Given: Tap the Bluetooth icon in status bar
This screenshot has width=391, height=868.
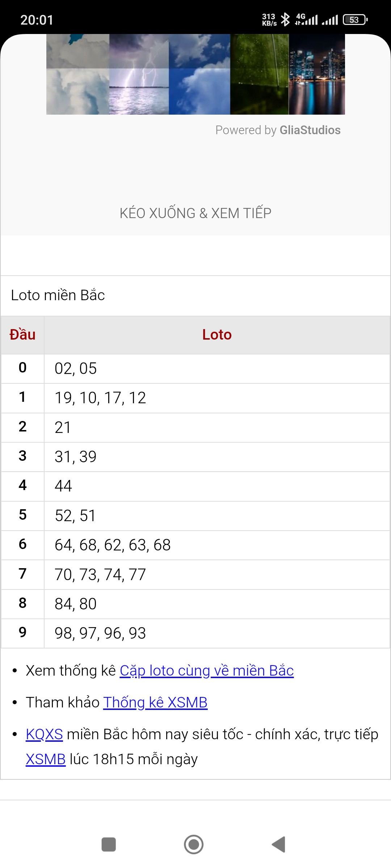Looking at the screenshot, I should [285, 20].
